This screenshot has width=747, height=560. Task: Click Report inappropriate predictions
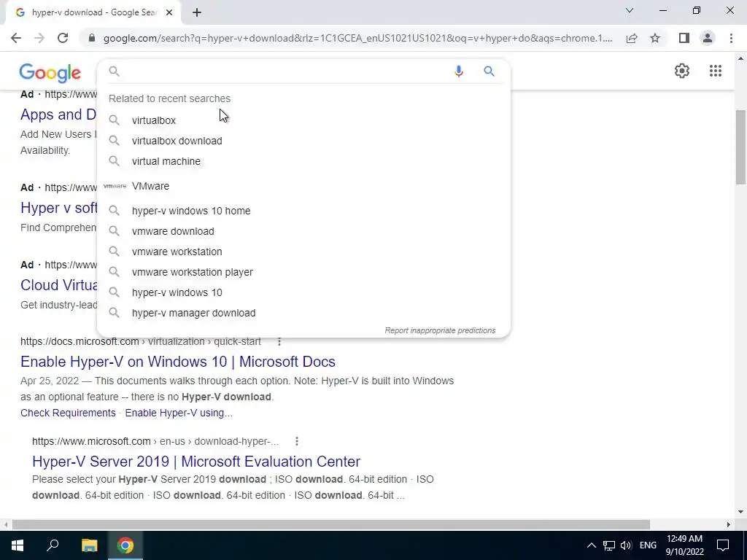point(440,330)
